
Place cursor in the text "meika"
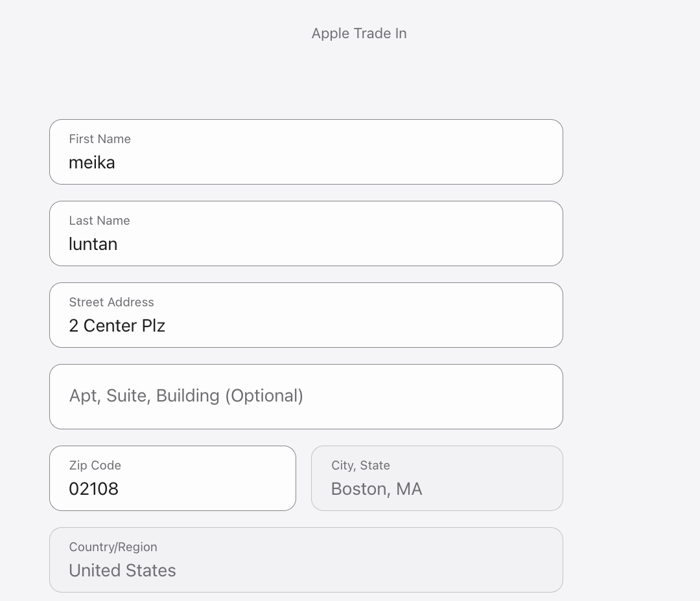point(92,163)
